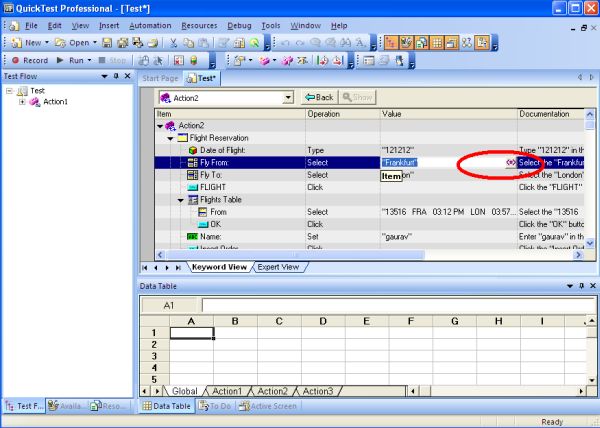This screenshot has width=600, height=428.
Task: Toggle the Resources pane toolbar button
Action: click(421, 43)
